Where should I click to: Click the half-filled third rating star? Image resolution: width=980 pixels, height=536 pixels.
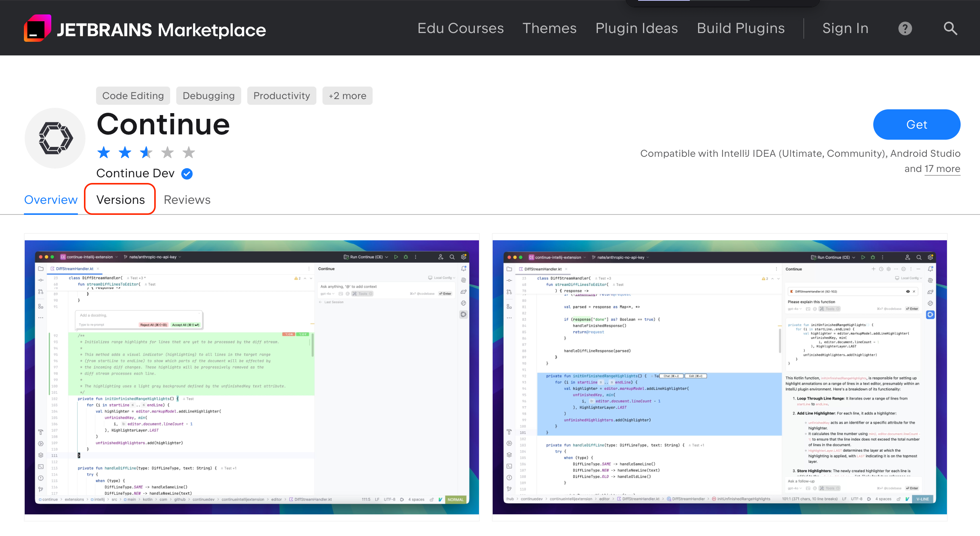point(146,153)
